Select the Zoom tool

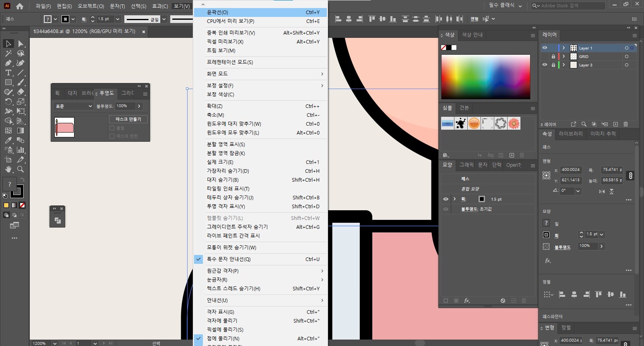click(x=21, y=169)
